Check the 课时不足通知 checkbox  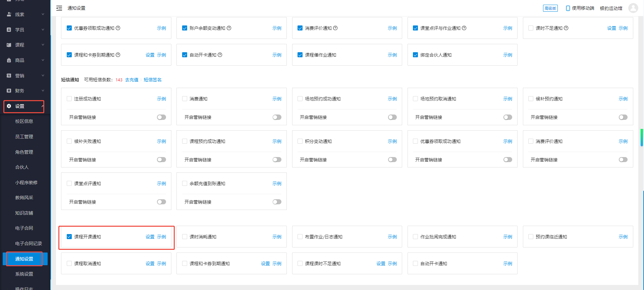pyautogui.click(x=531, y=28)
